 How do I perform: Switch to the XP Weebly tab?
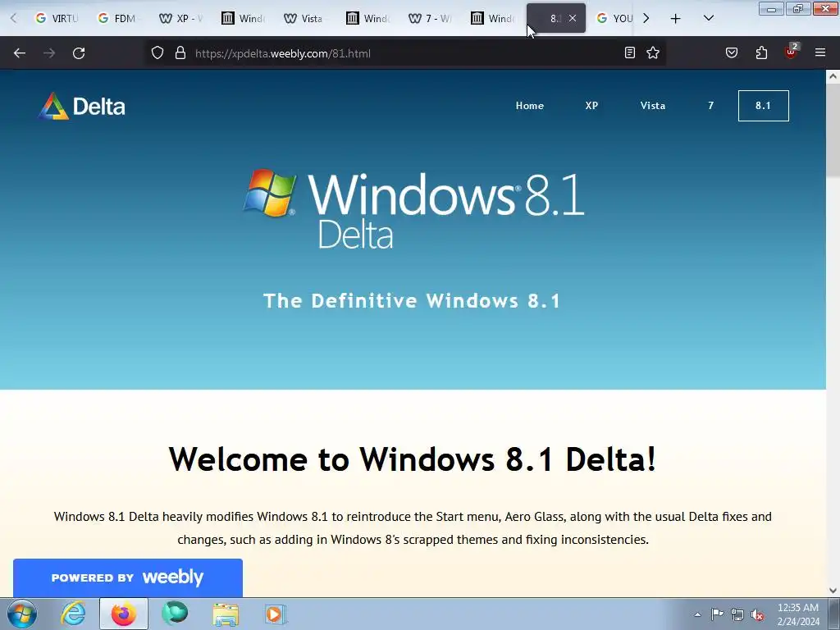tap(181, 18)
